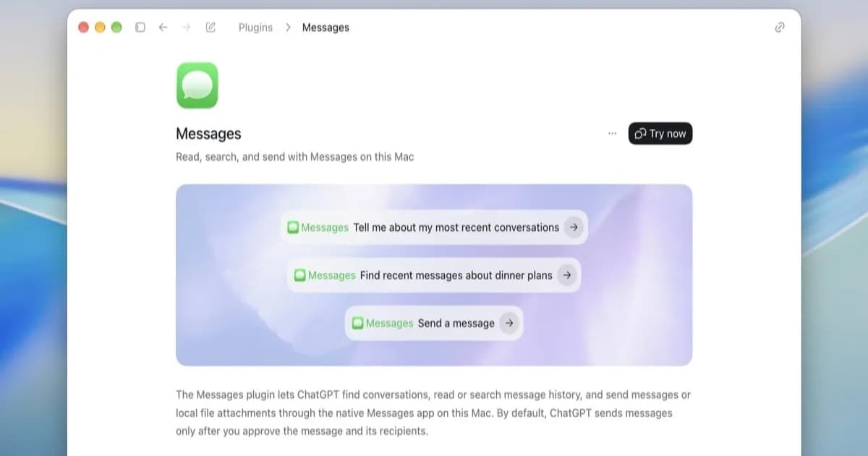Click the new chat compose icon
This screenshot has width=868, height=456.
[x=210, y=28]
